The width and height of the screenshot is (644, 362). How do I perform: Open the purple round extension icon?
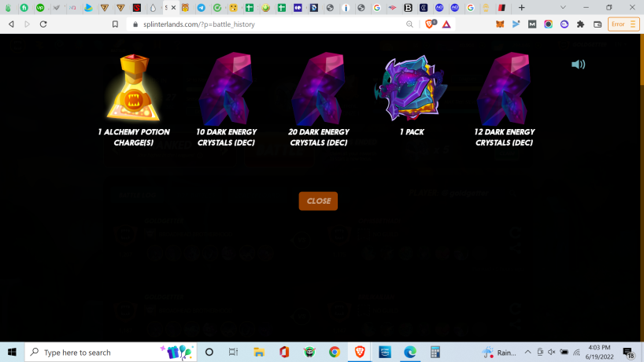(564, 24)
